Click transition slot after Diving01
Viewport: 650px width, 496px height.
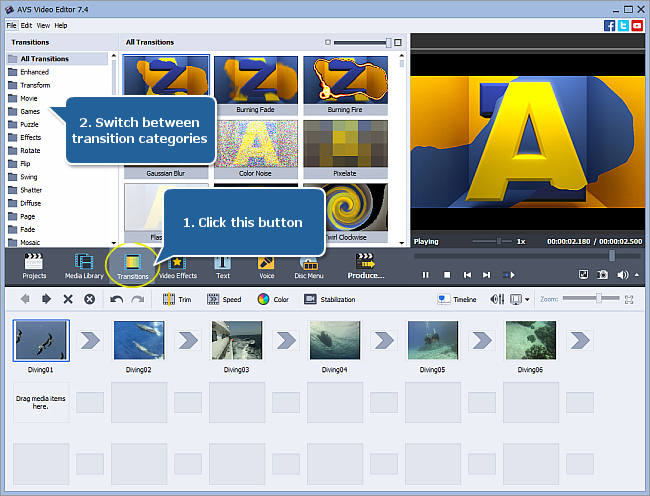point(90,341)
